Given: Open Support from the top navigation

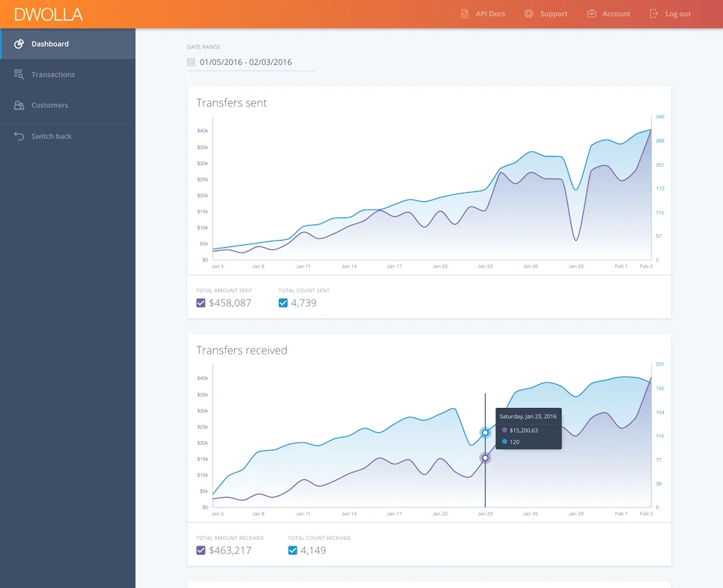Looking at the screenshot, I should pos(551,13).
